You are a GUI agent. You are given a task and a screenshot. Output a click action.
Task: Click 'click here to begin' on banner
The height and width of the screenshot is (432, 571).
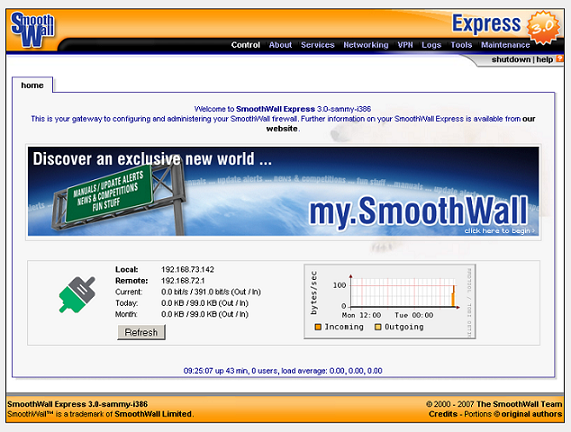point(499,231)
